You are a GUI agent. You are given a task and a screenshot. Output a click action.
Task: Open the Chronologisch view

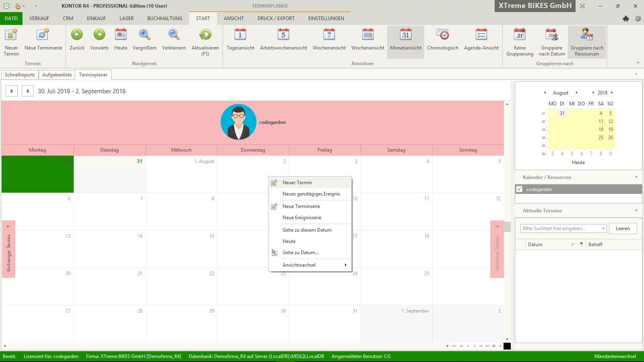(442, 35)
